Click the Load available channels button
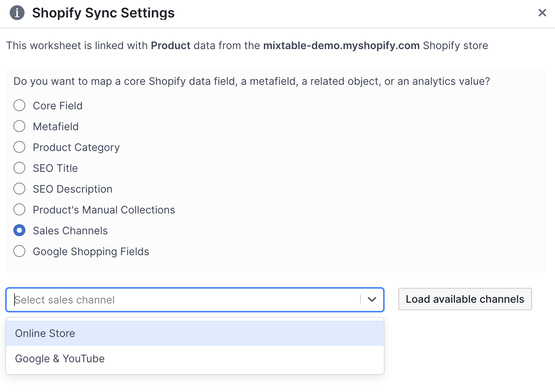This screenshot has height=392, width=555. pos(465,299)
